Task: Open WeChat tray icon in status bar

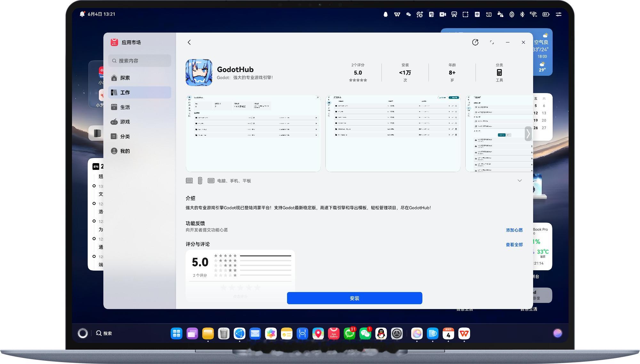Action: tap(408, 14)
